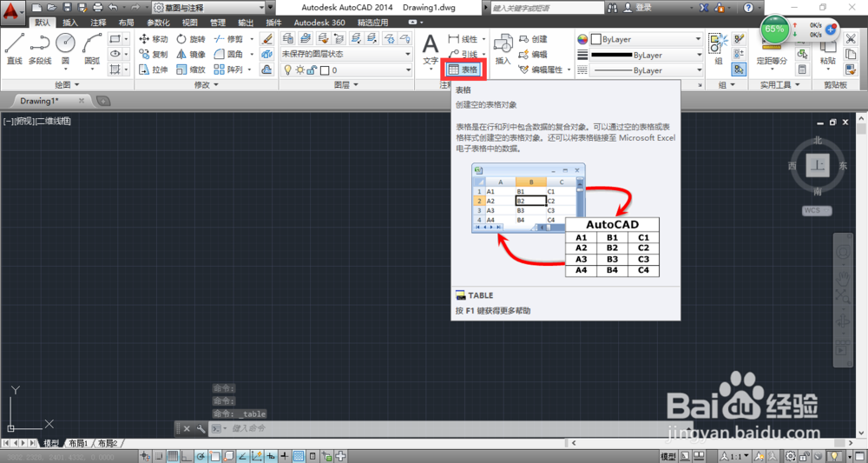Open the object color ByLayer dropdown
This screenshot has height=463, width=868.
click(x=646, y=39)
